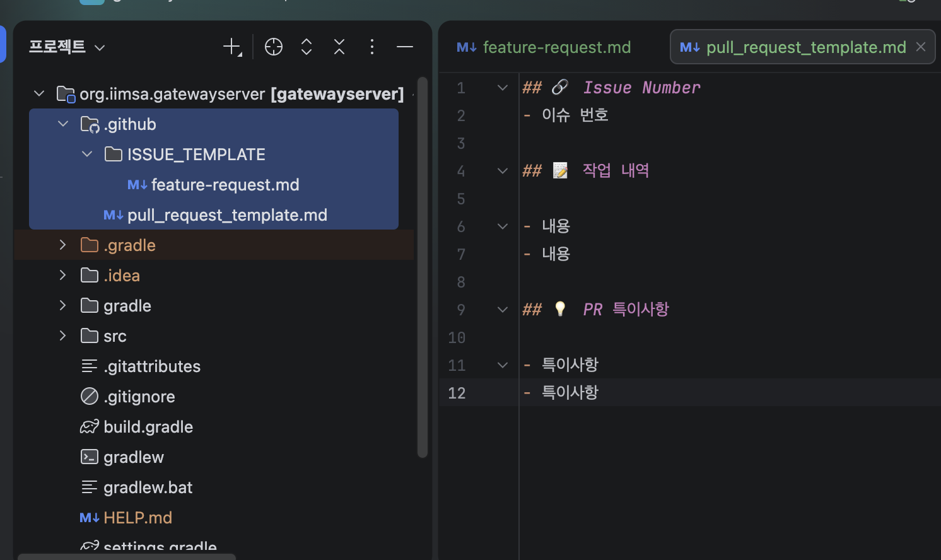Click line number 12 in the gutter
The width and height of the screenshot is (941, 560).
(457, 393)
